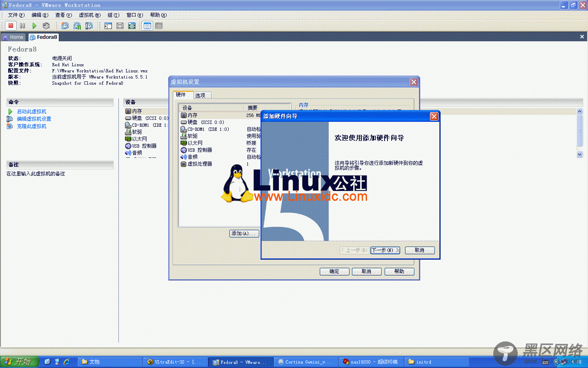The height and width of the screenshot is (368, 588).
Task: Click the icon beside 编辑虚拟机设置 command
Action: [10, 119]
